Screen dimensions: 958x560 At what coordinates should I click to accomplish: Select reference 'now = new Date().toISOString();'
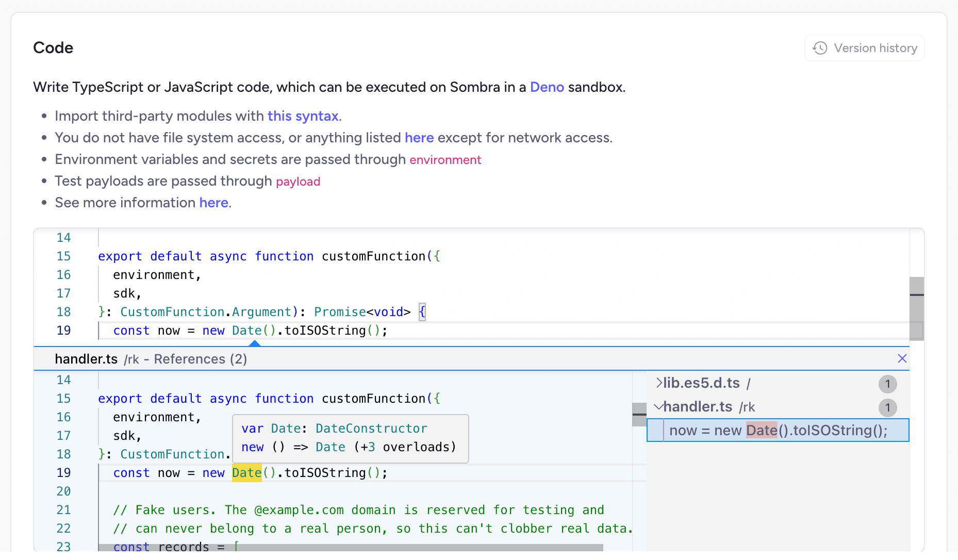click(x=778, y=430)
